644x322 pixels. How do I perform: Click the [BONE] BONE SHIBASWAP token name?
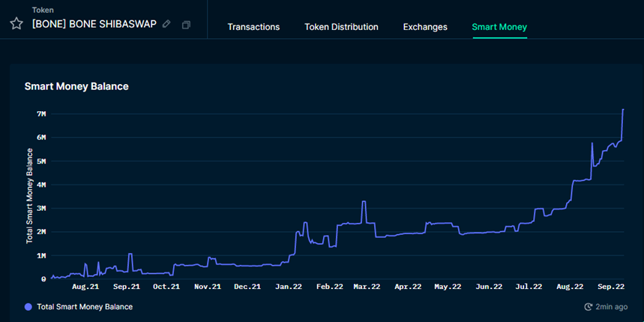pyautogui.click(x=94, y=24)
